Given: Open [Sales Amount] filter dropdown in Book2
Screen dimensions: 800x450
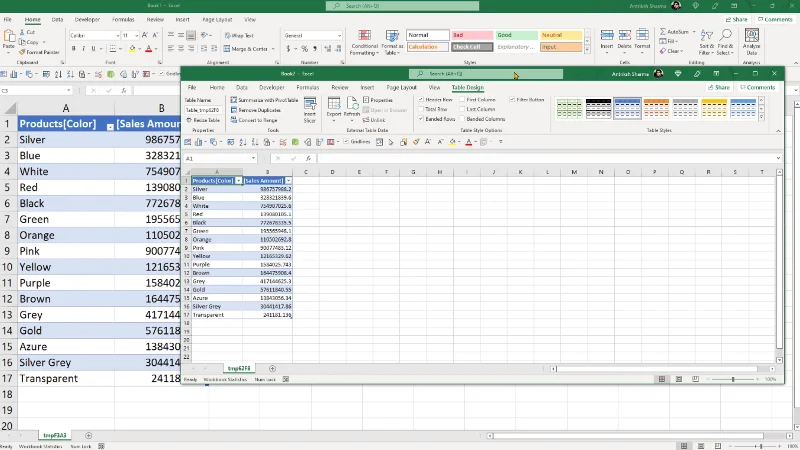Looking at the screenshot, I should (288, 181).
